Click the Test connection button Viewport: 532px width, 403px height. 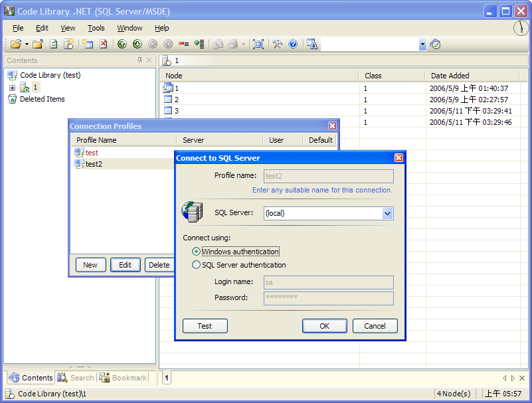pos(205,326)
